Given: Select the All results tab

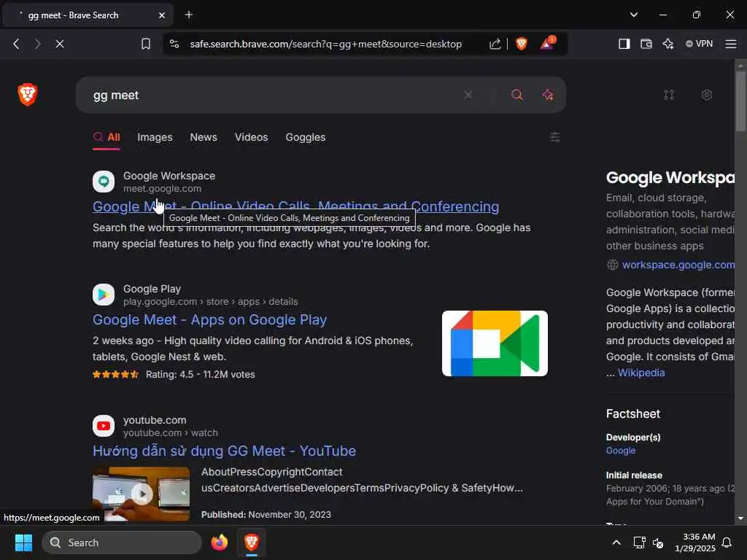Looking at the screenshot, I should (107, 137).
